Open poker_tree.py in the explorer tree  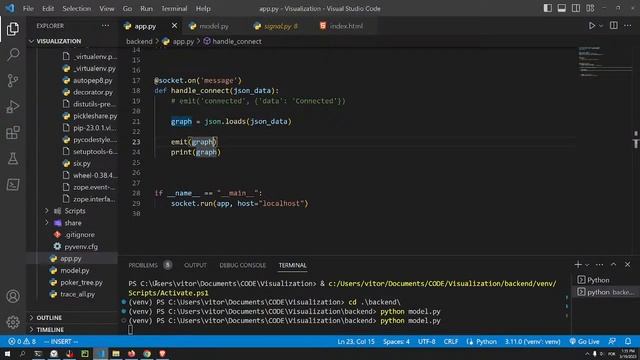81,282
